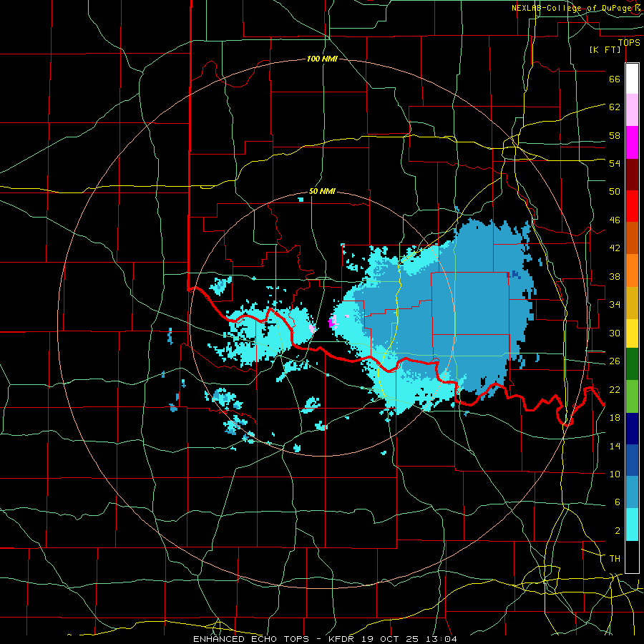The image size is (644, 644).
Task: Pick the dark red (maroon) legend swatch
Action: (x=632, y=175)
